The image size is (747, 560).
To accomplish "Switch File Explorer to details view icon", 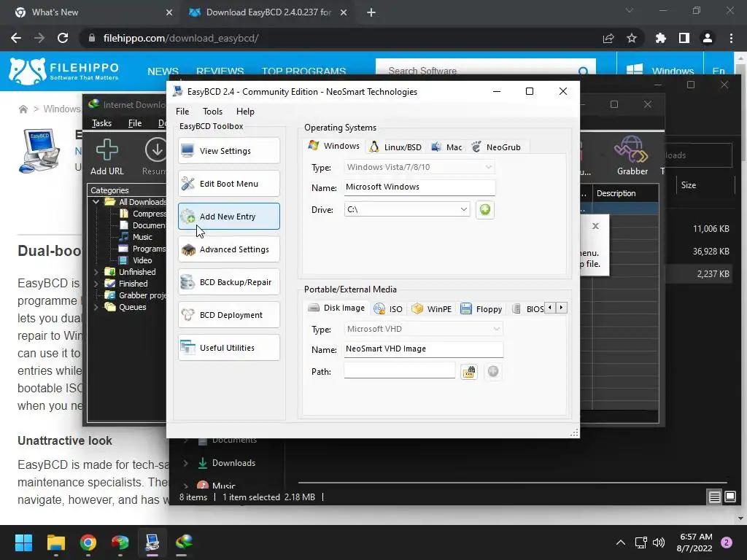I will [x=715, y=497].
